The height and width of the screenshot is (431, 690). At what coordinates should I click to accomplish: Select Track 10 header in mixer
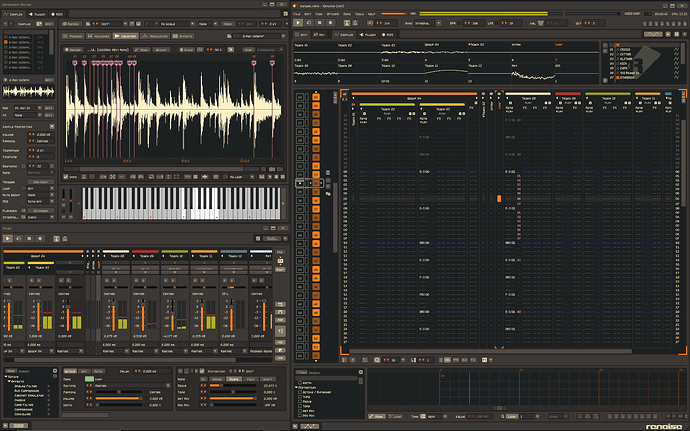tap(174, 256)
